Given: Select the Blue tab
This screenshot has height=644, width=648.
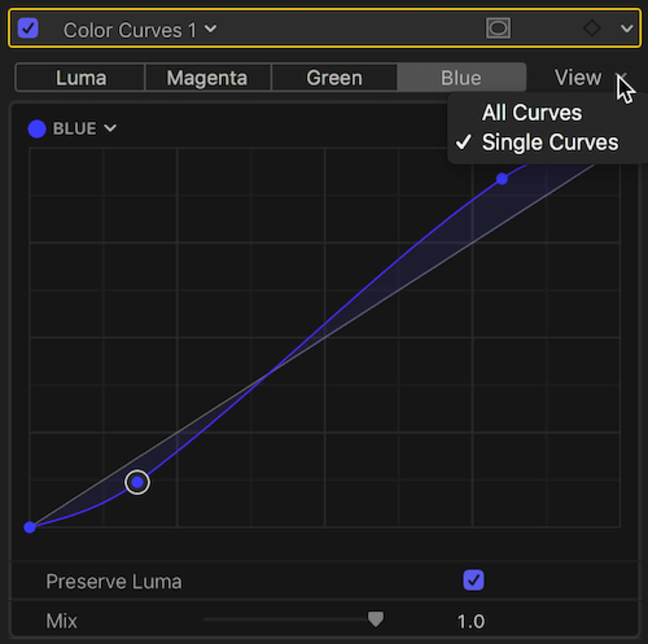Looking at the screenshot, I should [461, 77].
